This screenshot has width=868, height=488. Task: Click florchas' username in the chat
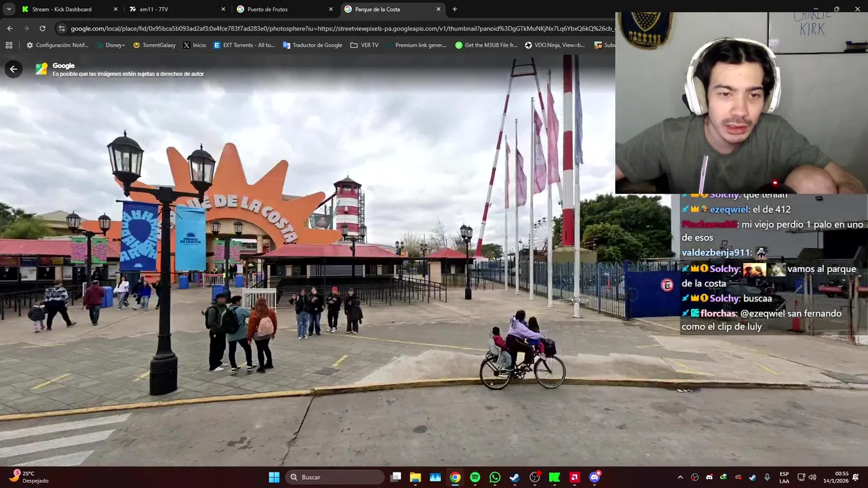point(718,314)
